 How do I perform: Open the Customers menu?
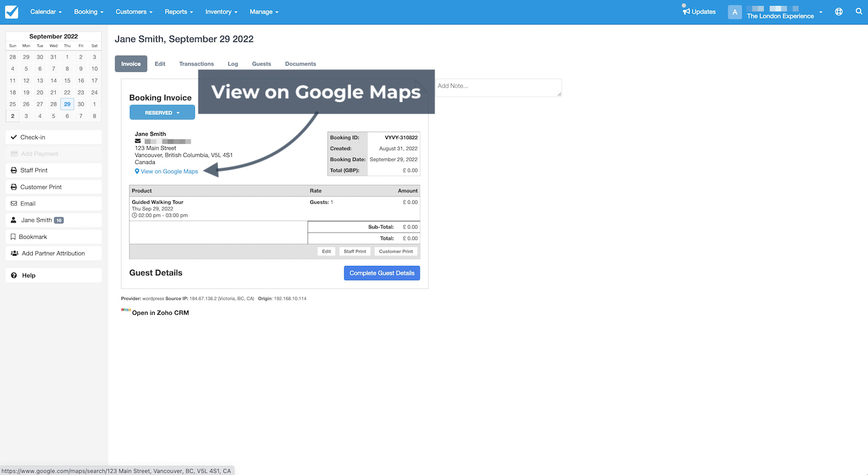coord(134,12)
